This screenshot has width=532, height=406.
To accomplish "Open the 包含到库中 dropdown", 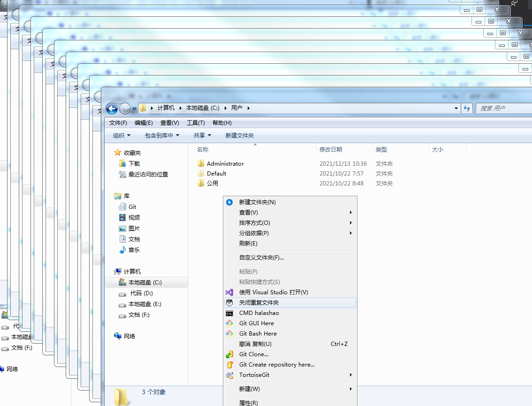I will pos(162,136).
